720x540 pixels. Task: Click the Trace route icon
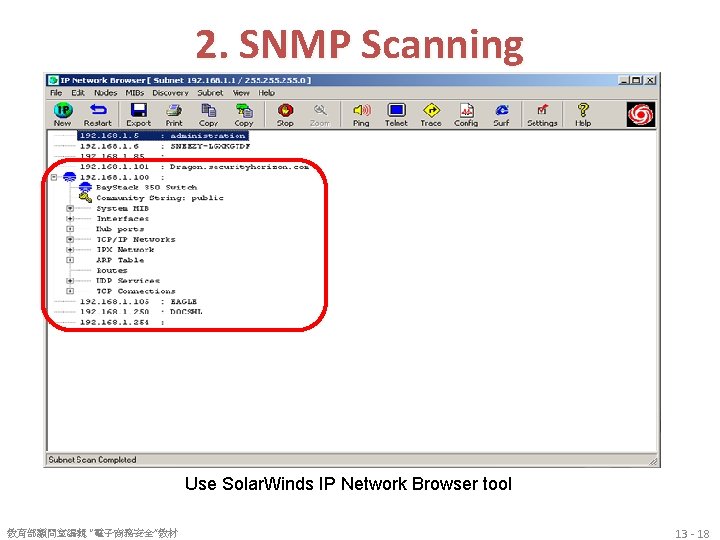point(431,110)
